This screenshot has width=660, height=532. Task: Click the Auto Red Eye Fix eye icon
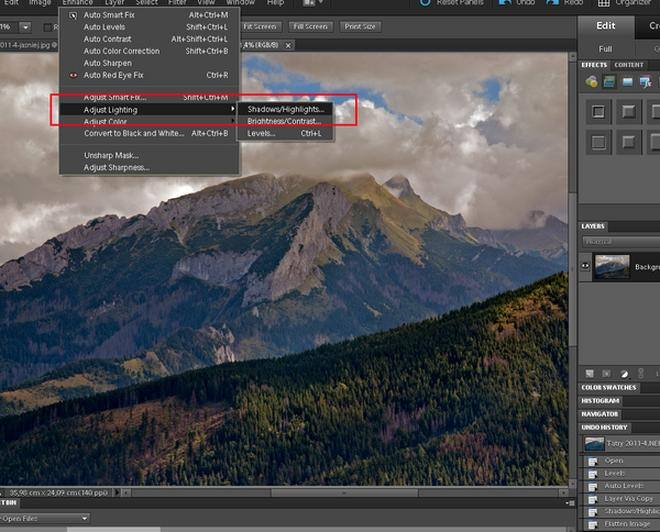click(73, 75)
